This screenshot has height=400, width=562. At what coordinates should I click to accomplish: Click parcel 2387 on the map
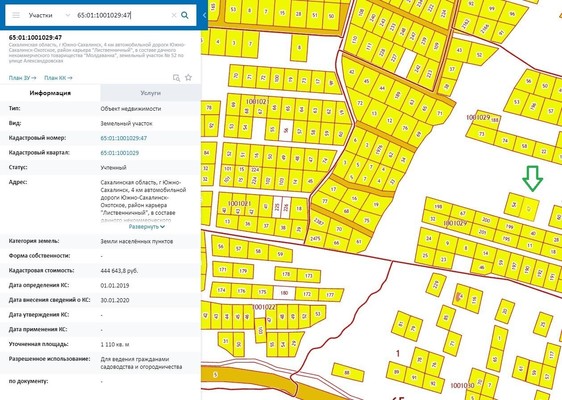(319, 221)
